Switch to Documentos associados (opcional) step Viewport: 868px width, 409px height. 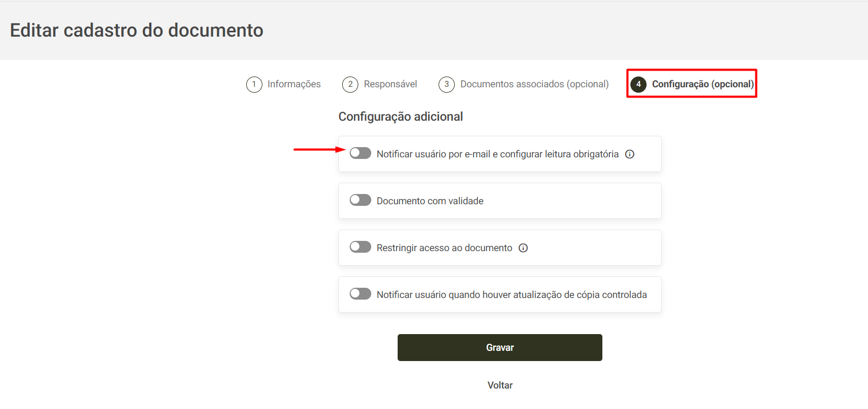click(534, 84)
